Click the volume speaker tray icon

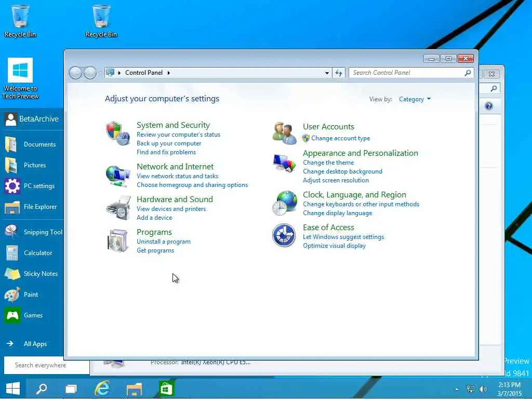coord(483,389)
